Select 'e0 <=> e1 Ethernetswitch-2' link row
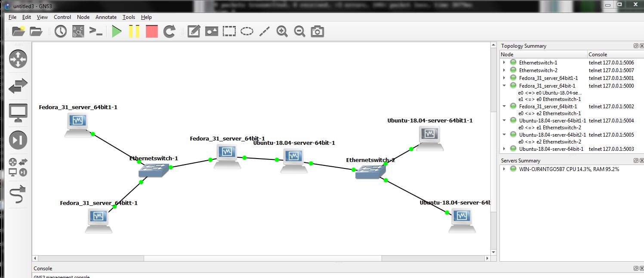This screenshot has height=278, width=644. (549, 128)
